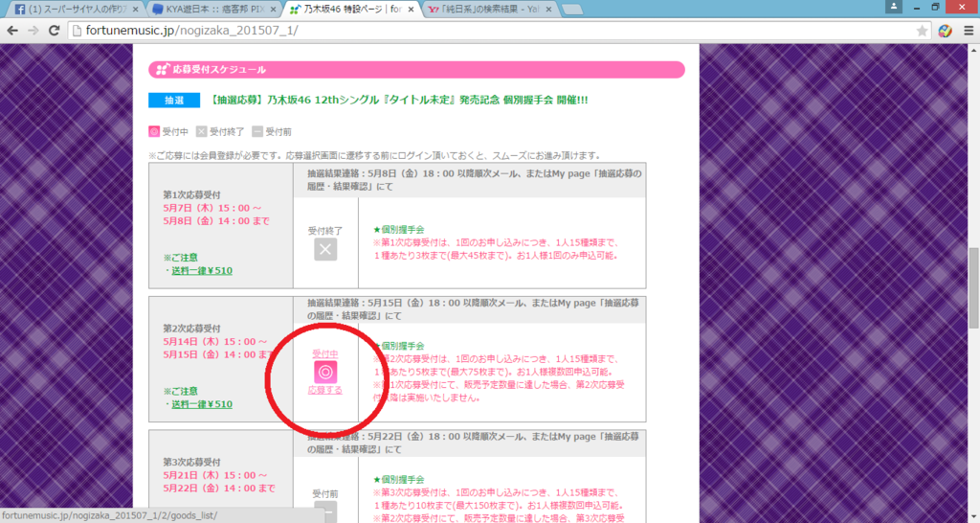The width and height of the screenshot is (980, 523).
Task: Bookmark this page with the star icon
Action: 922,31
